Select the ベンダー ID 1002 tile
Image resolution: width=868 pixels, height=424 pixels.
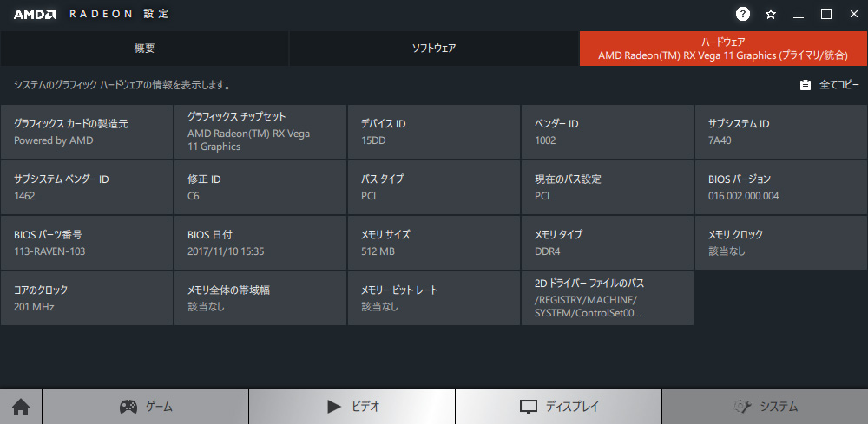point(608,132)
